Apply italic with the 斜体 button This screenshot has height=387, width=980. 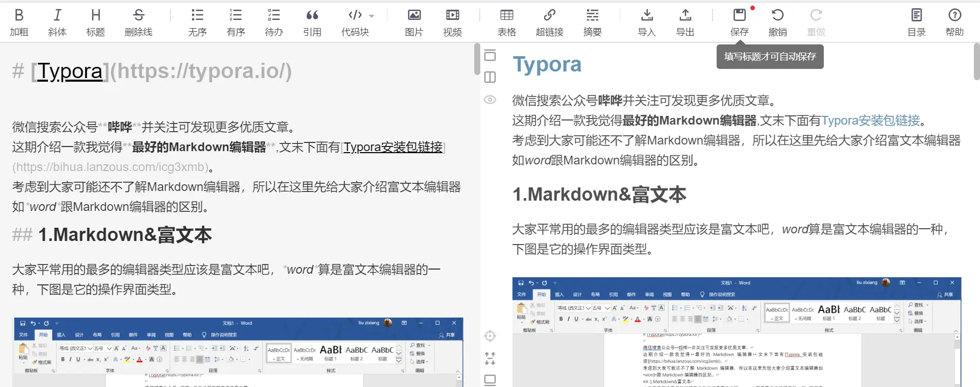57,22
